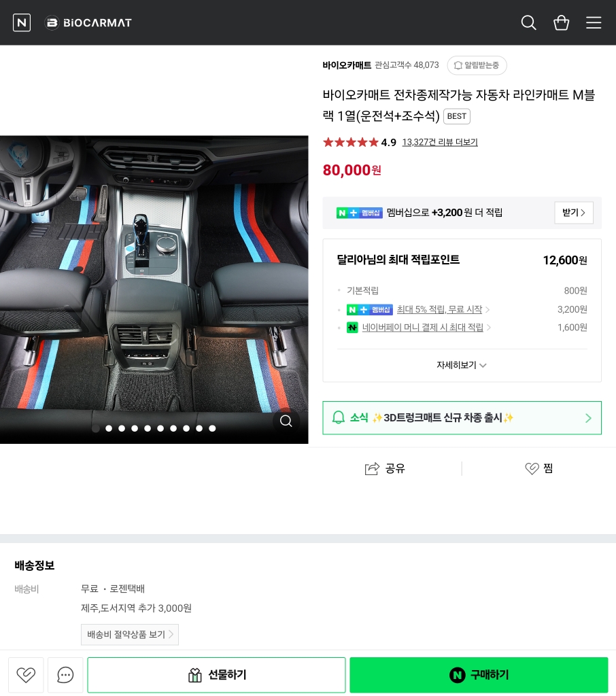This screenshot has height=696, width=616.
Task: Open the shopping basket icon
Action: [562, 22]
